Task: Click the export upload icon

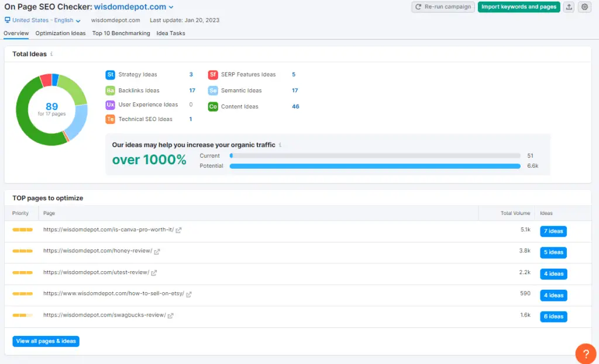Action: pos(569,7)
